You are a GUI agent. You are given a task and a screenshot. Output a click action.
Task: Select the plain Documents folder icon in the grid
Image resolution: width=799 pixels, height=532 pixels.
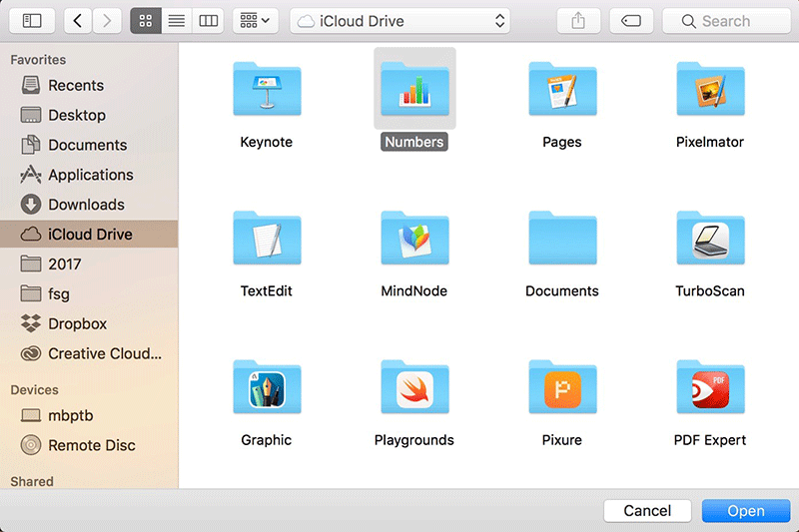[x=562, y=238]
